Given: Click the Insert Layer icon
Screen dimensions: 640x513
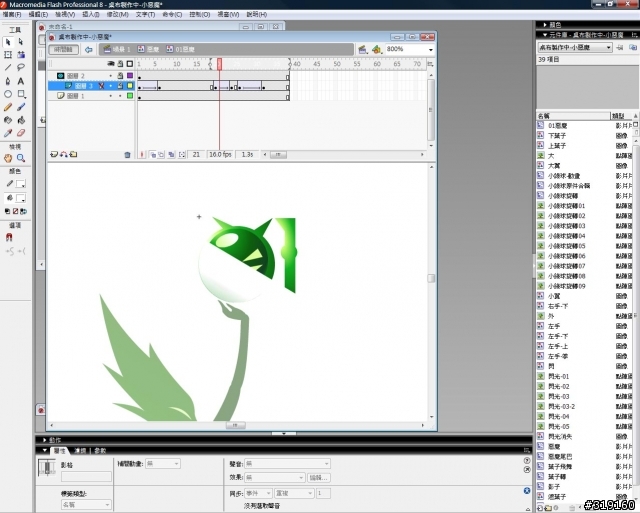Looking at the screenshot, I should [x=53, y=154].
